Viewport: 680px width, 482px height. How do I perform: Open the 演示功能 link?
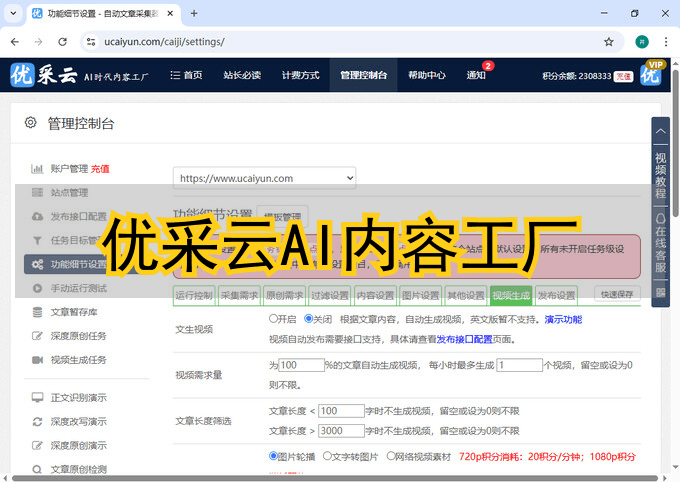563,319
